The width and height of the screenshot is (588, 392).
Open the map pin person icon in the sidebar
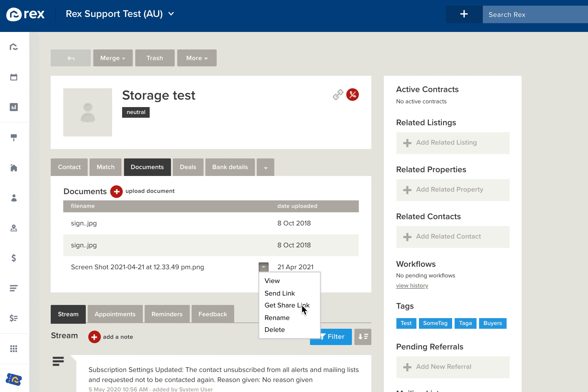point(14,228)
